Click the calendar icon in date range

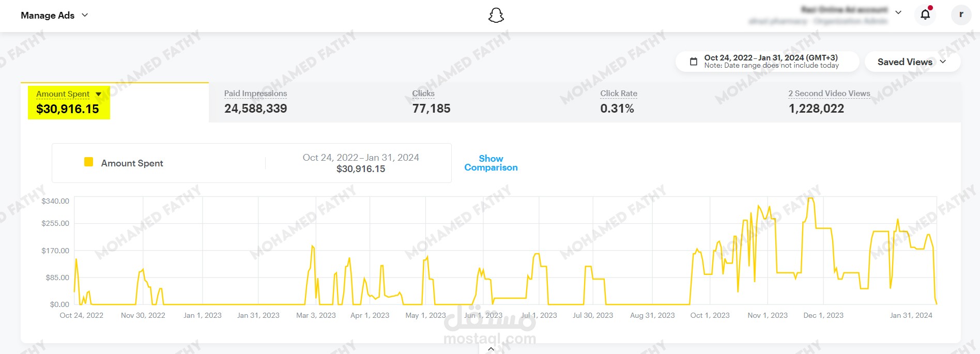[694, 61]
